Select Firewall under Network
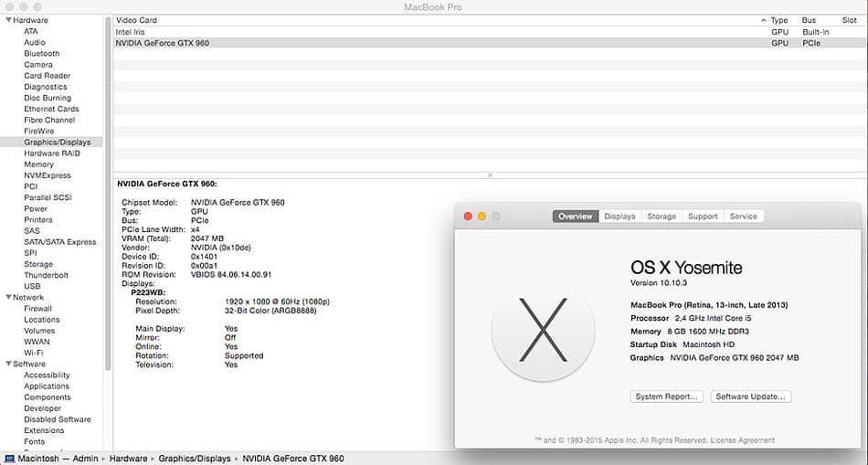Viewport: 868px width, 465px height. tap(37, 309)
